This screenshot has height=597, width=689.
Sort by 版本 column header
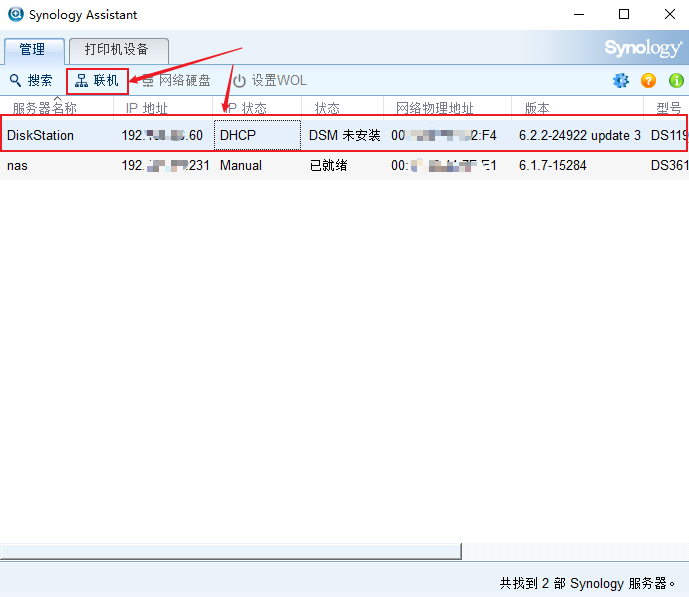pyautogui.click(x=577, y=107)
